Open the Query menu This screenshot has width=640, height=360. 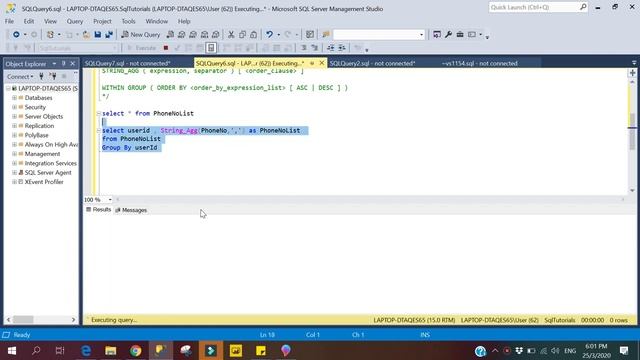coord(75,21)
